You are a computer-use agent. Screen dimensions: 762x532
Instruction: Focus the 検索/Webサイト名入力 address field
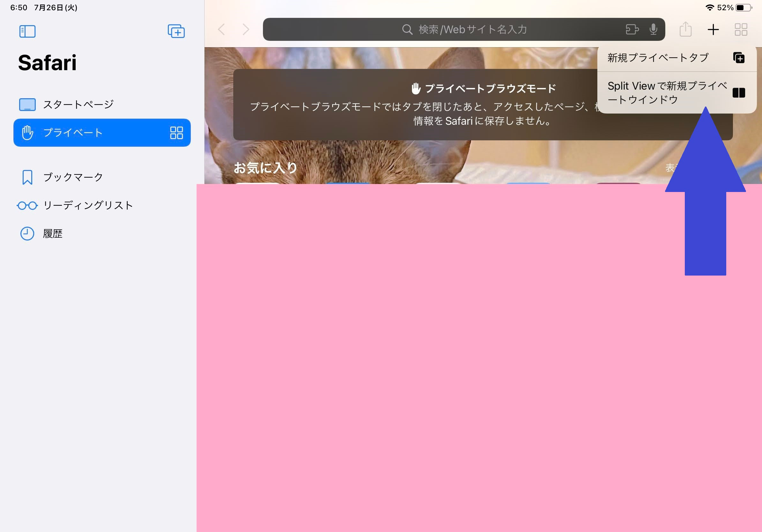[465, 30]
